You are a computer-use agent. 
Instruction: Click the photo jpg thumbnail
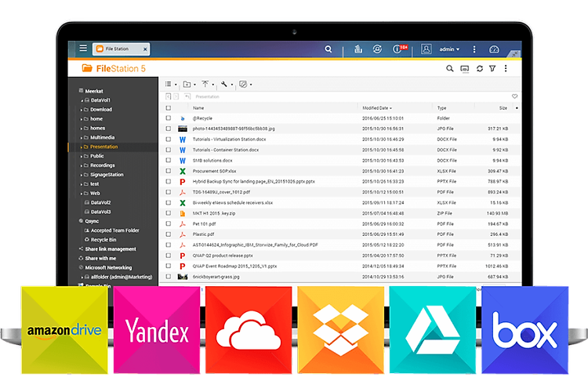point(183,129)
